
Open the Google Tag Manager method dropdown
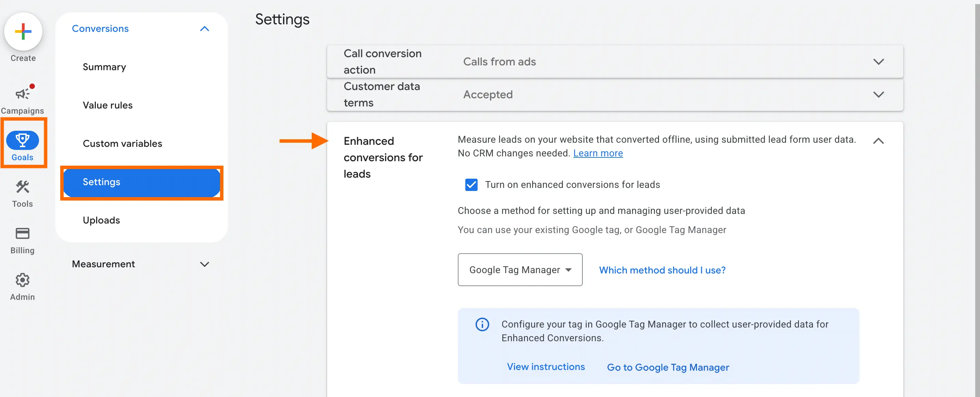click(520, 270)
